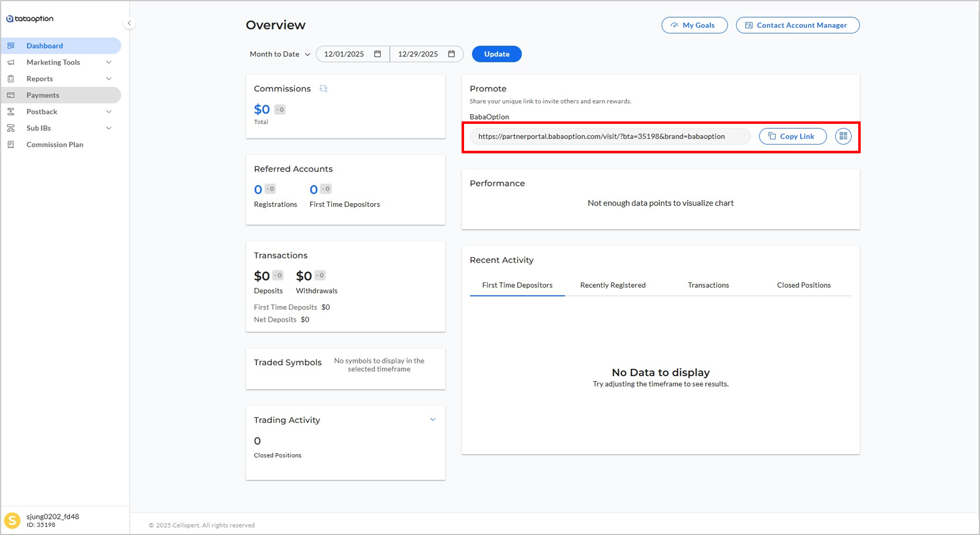Collapse the sidebar with the arrow icon

coord(129,23)
